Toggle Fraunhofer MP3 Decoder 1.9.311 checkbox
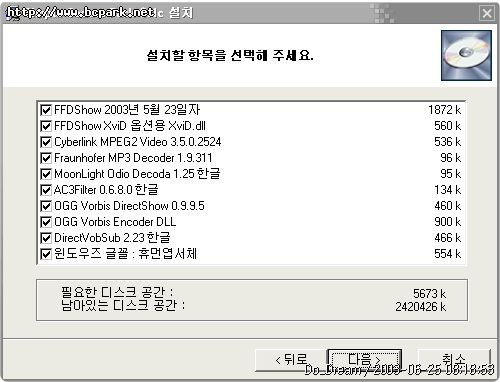500x382 pixels. (46, 158)
